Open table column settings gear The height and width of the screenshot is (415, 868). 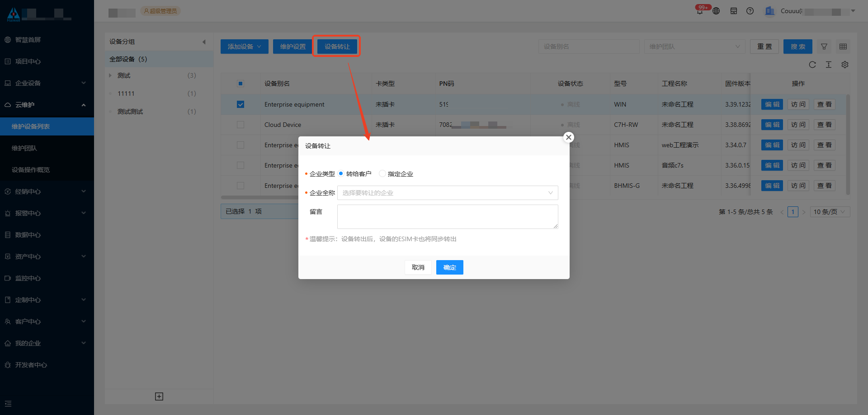pyautogui.click(x=845, y=65)
